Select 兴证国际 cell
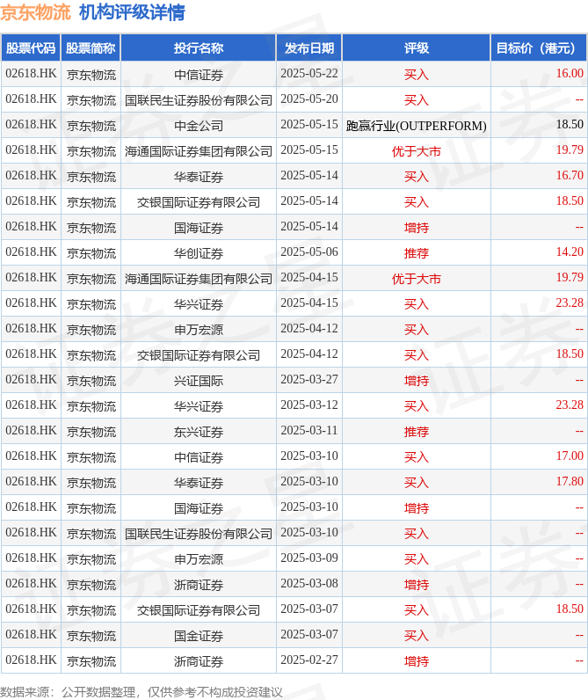This screenshot has height=700, width=588. (199, 380)
